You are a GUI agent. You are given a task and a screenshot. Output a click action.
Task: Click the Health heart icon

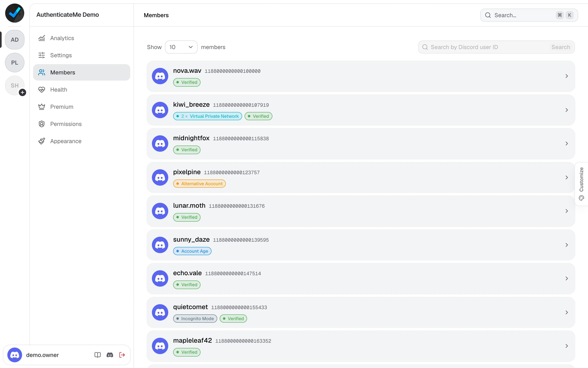(42, 90)
